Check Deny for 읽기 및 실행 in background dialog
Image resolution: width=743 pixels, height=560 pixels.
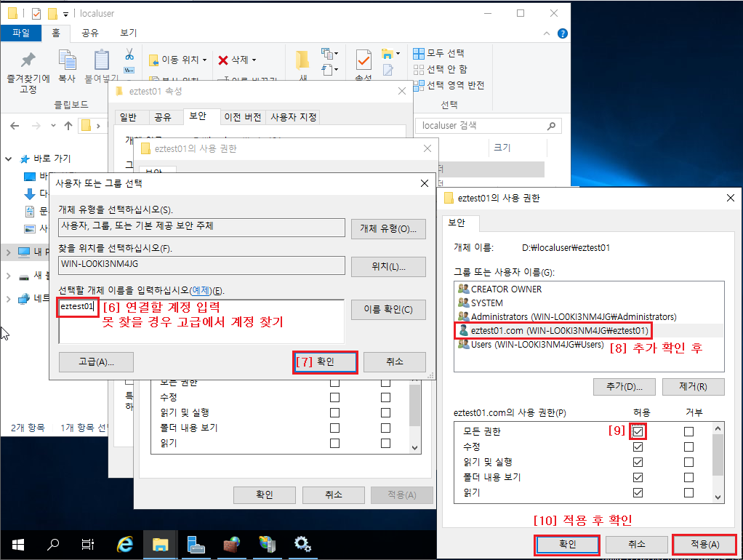386,412
